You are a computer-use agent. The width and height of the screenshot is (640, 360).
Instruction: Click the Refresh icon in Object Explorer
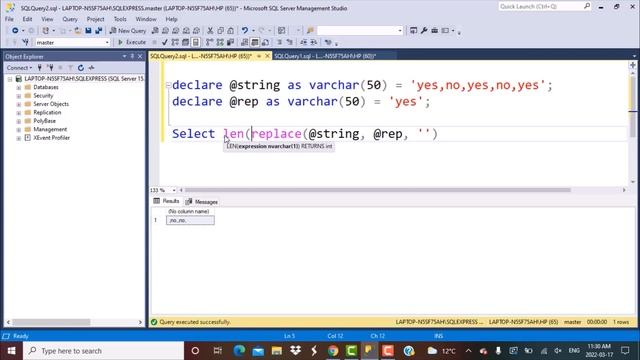(x=81, y=68)
